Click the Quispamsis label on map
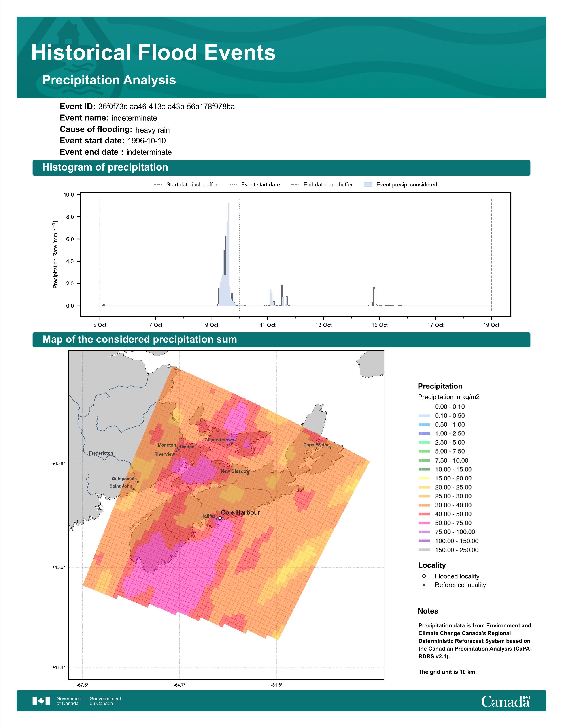This screenshot has width=563, height=728. coord(124,479)
